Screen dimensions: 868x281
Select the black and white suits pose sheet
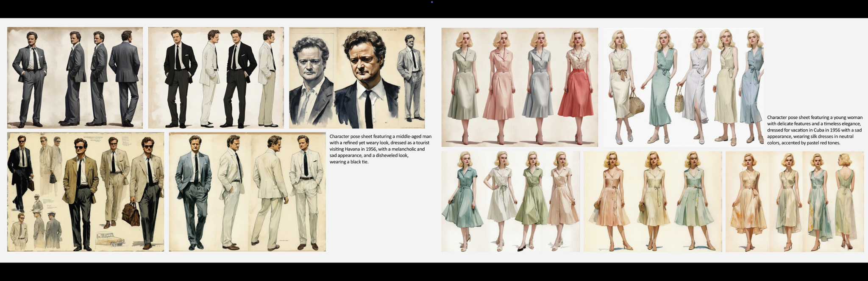pyautogui.click(x=216, y=78)
